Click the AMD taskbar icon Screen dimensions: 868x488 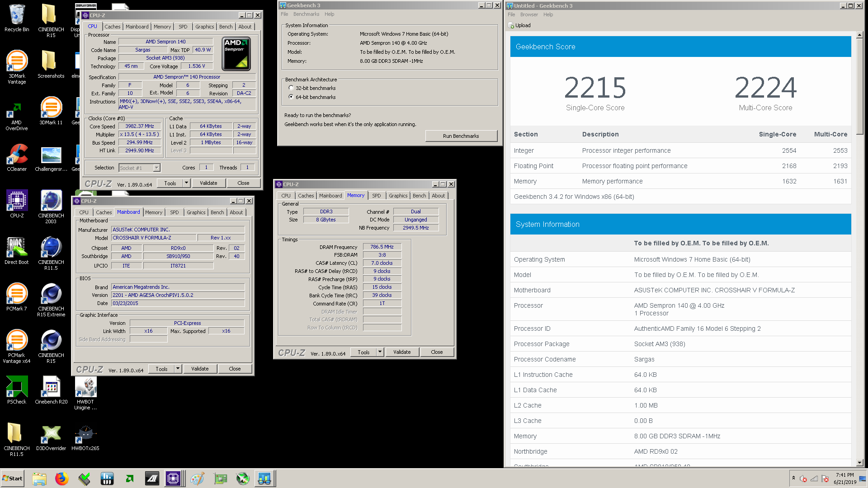pyautogui.click(x=130, y=479)
